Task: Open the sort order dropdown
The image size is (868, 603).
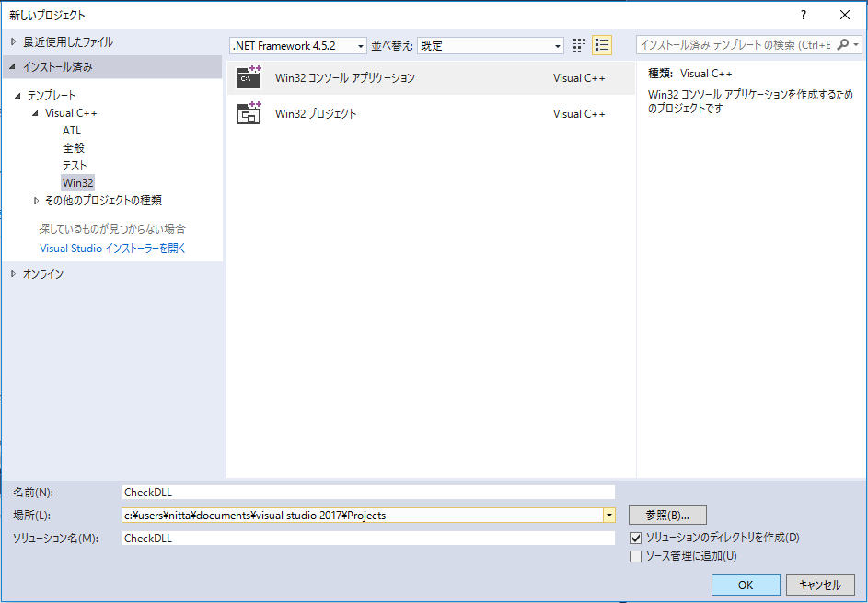Action: 491,45
